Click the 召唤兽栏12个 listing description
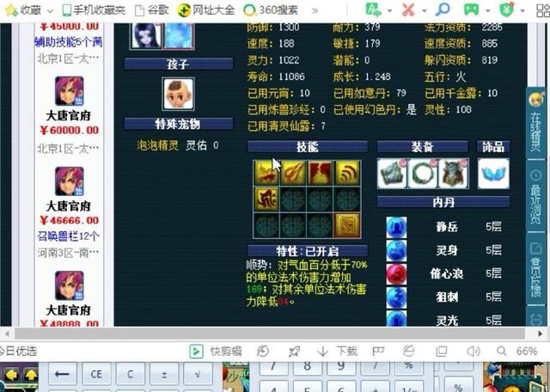 point(69,236)
